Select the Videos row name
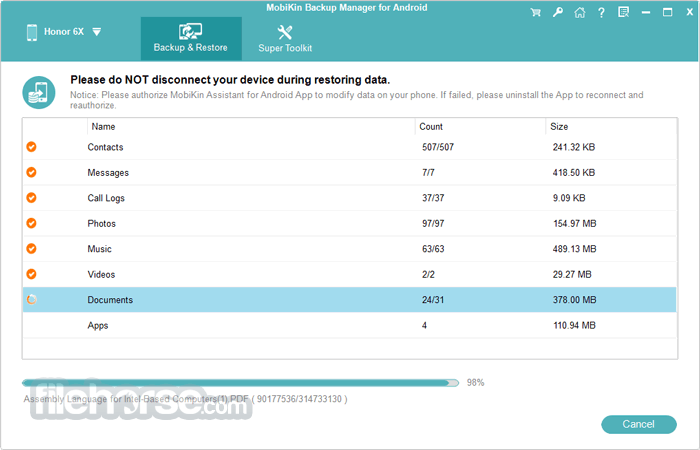This screenshot has width=700, height=450. coord(101,275)
